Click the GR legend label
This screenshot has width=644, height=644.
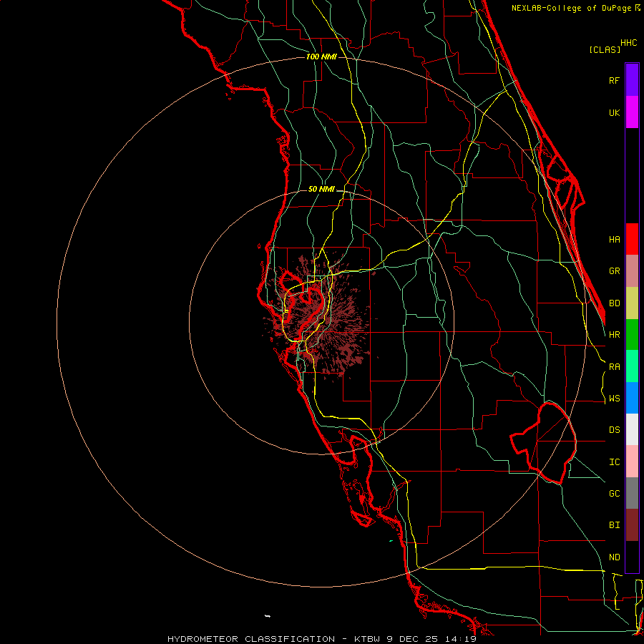point(614,271)
